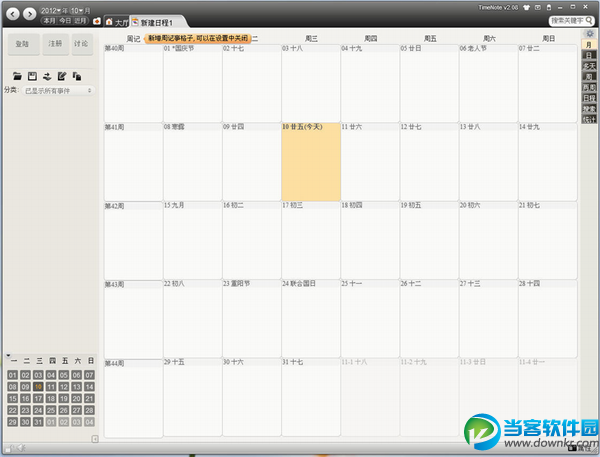The height and width of the screenshot is (457, 600).
Task: Jump to 今日 today
Action: coord(65,20)
